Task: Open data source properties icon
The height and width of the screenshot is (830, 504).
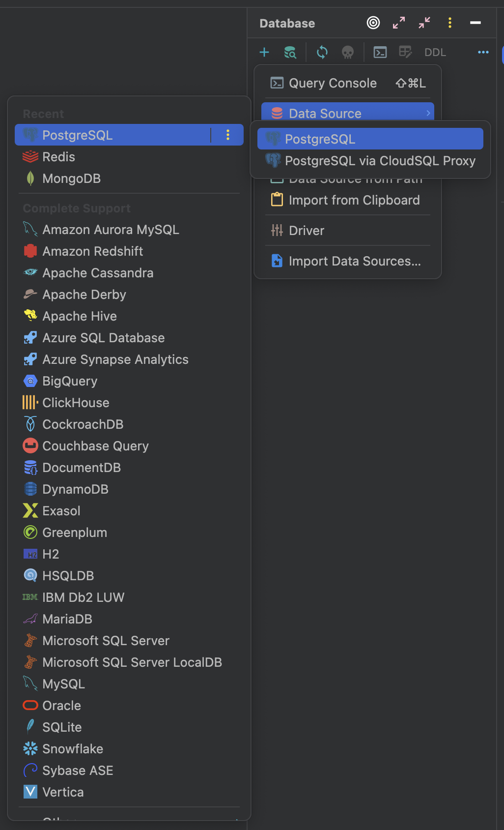Action: (290, 52)
